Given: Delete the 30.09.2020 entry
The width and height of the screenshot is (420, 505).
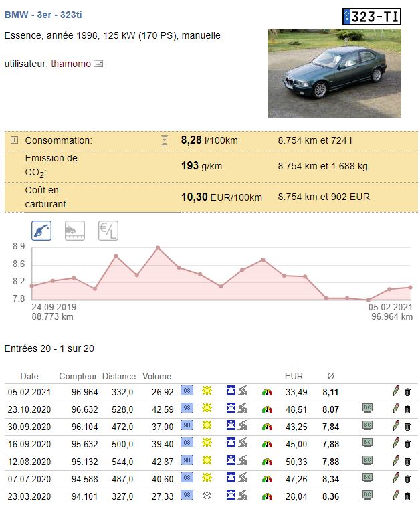Looking at the screenshot, I should point(407,427).
